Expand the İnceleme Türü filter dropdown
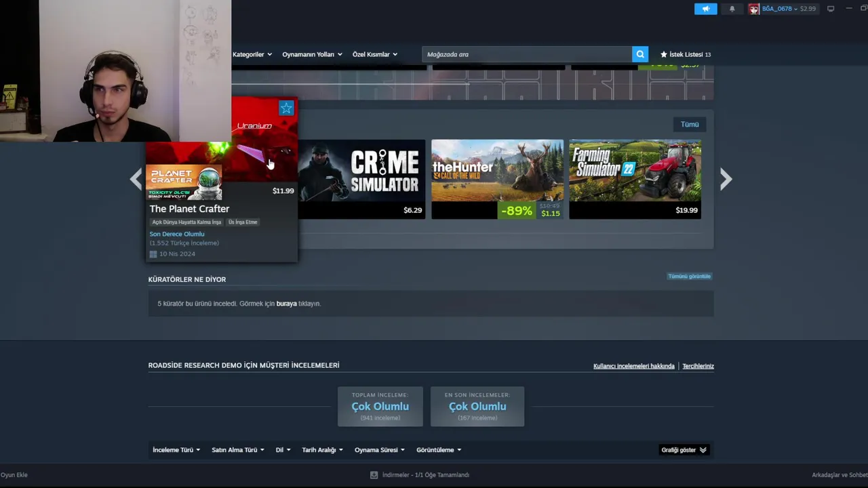The image size is (868, 488). pyautogui.click(x=176, y=450)
